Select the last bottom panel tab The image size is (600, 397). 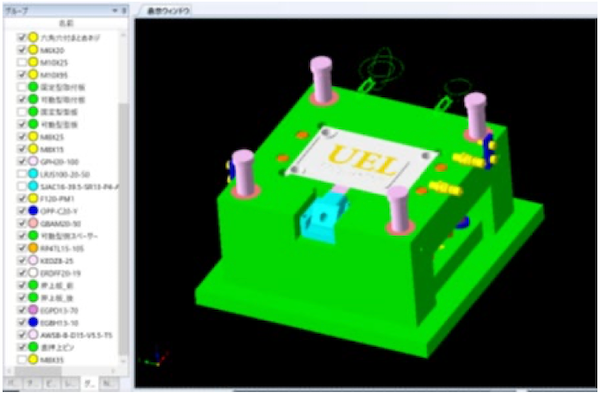click(x=109, y=384)
